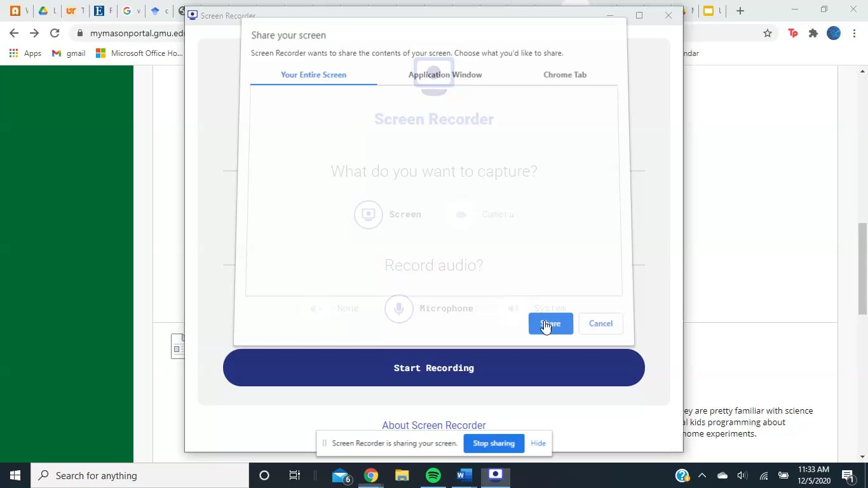
Task: Open Cortana from the taskbar circle
Action: point(264,475)
